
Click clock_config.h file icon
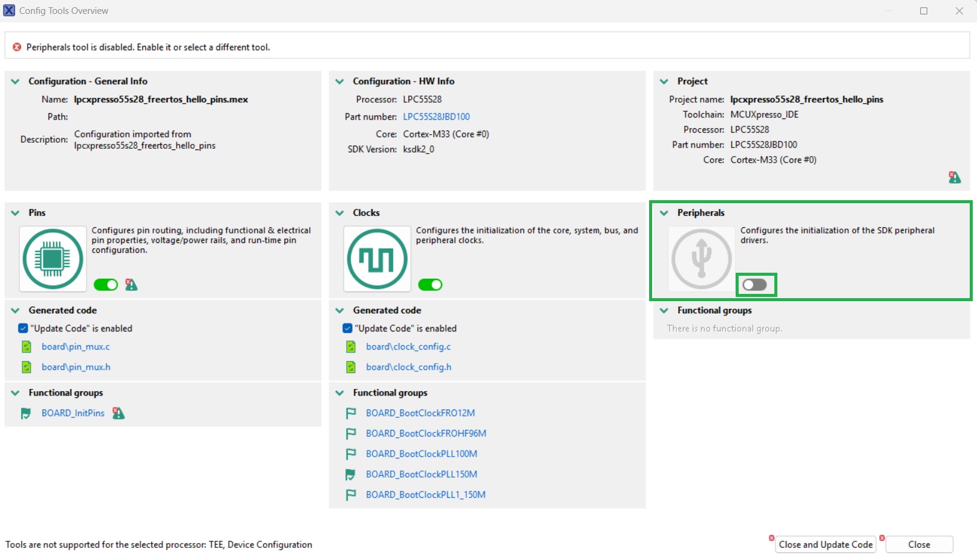[x=351, y=367]
